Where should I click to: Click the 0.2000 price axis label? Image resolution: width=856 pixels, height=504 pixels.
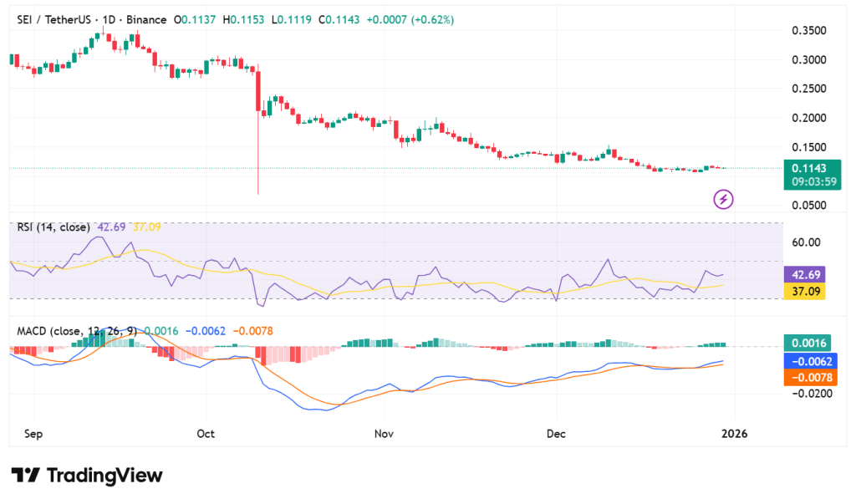(809, 118)
